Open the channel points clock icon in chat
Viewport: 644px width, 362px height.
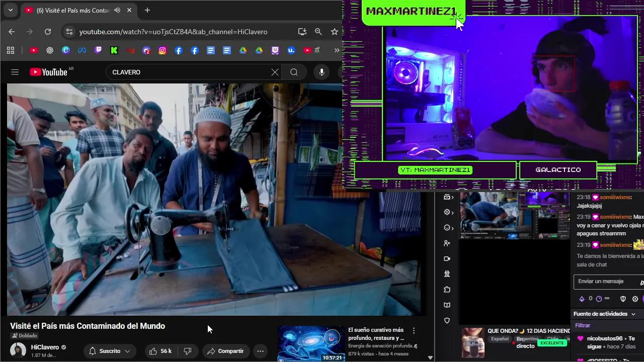pyautogui.click(x=599, y=299)
